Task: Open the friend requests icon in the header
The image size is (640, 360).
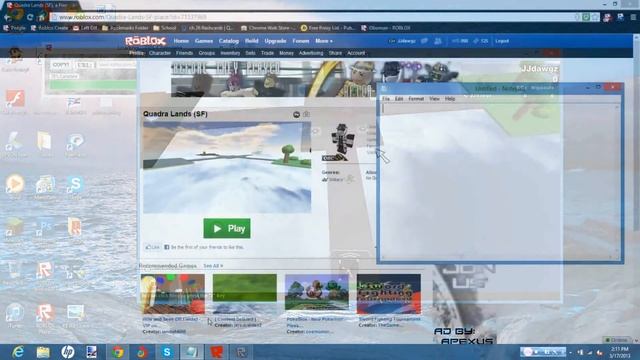Action: coord(438,41)
